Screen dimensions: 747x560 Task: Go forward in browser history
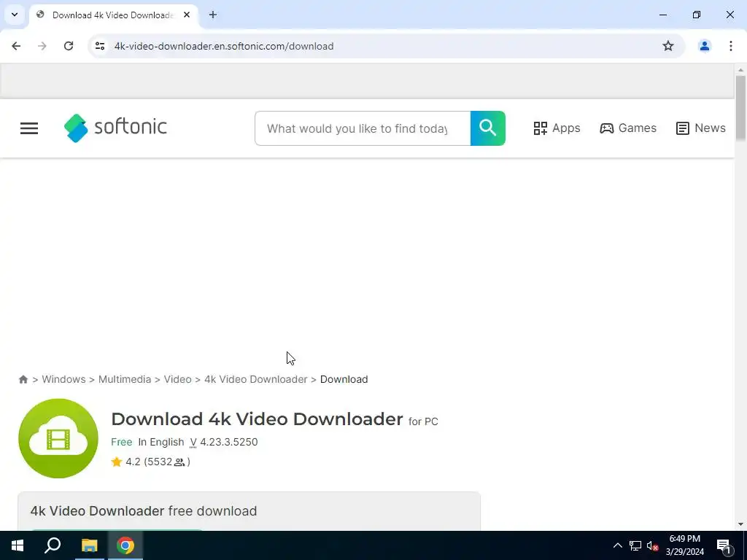click(42, 46)
